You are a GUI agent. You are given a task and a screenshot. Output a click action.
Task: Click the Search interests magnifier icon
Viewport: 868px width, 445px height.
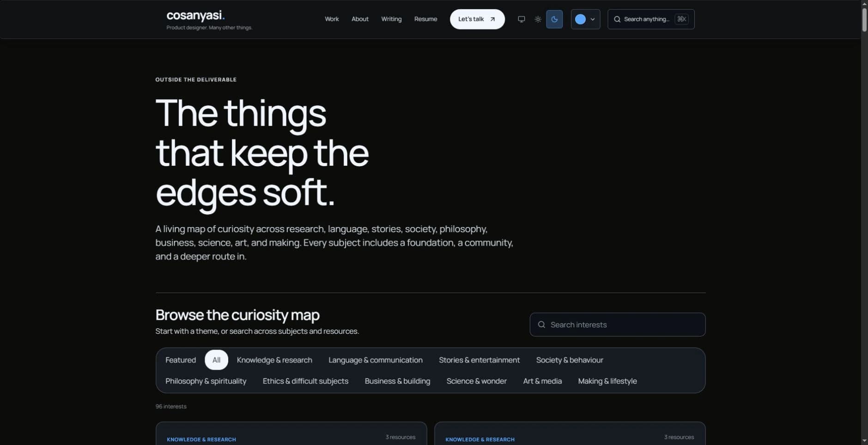[x=541, y=325]
